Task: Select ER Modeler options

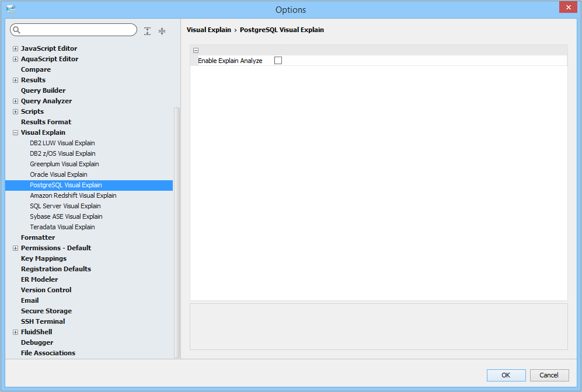Action: (39, 279)
